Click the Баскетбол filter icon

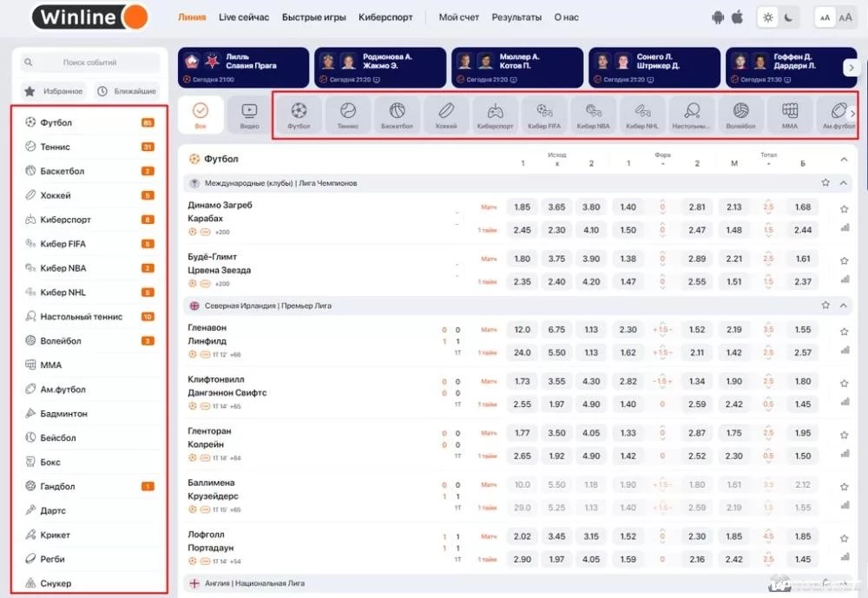[397, 115]
